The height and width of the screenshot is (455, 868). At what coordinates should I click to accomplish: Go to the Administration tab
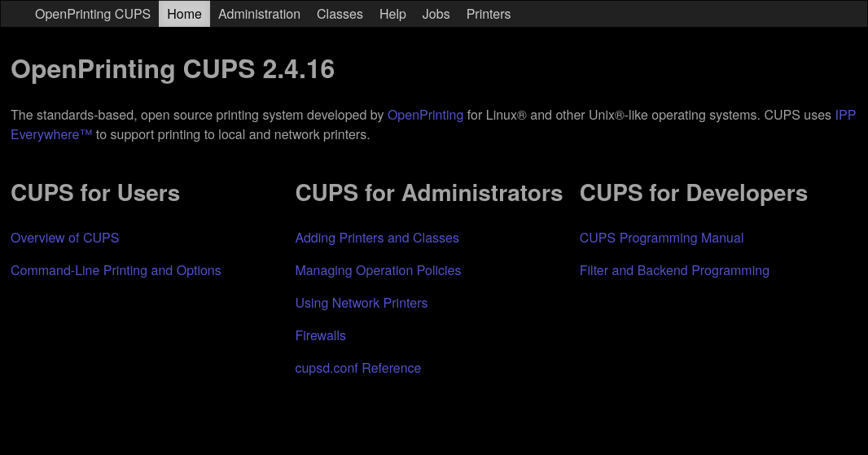point(259,14)
